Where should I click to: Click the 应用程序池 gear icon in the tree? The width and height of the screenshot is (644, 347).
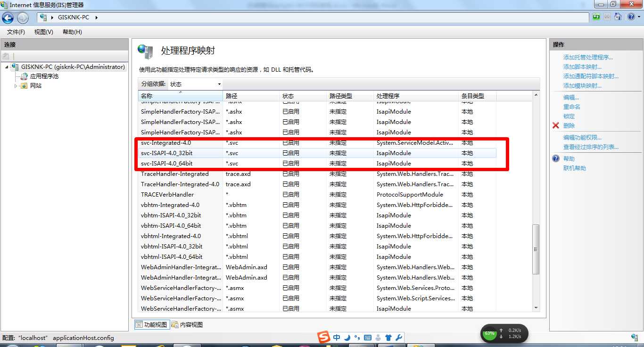point(24,76)
